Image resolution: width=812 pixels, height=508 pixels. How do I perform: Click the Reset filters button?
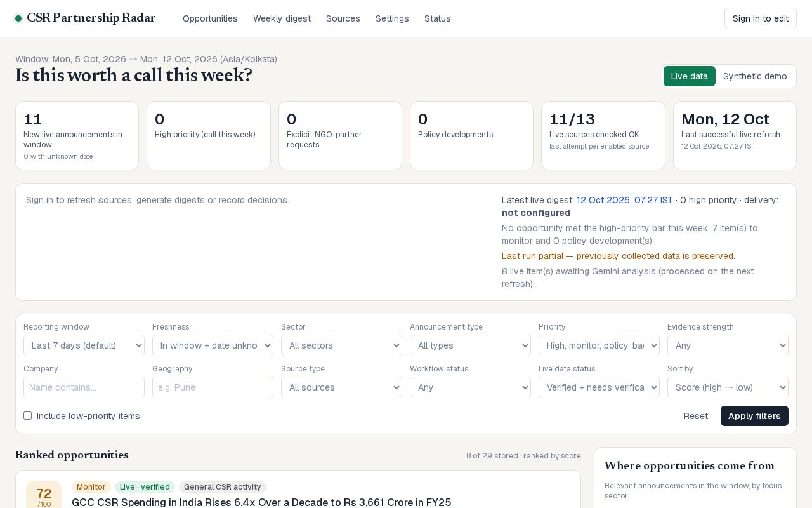click(x=695, y=416)
